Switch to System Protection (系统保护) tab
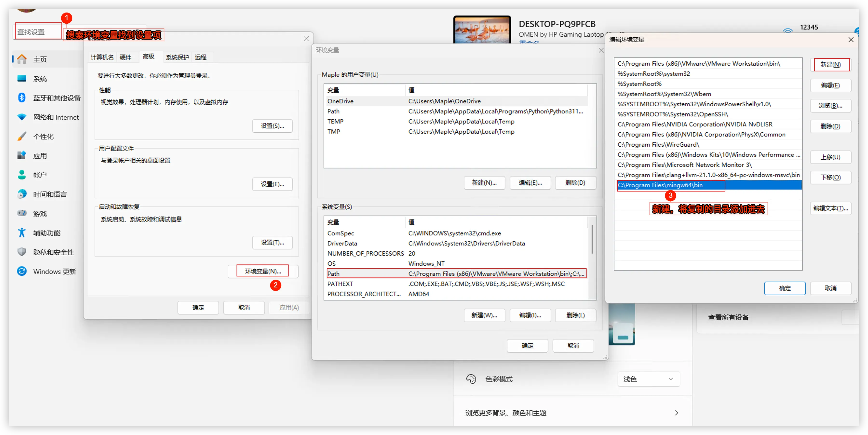The height and width of the screenshot is (435, 868). coord(177,57)
